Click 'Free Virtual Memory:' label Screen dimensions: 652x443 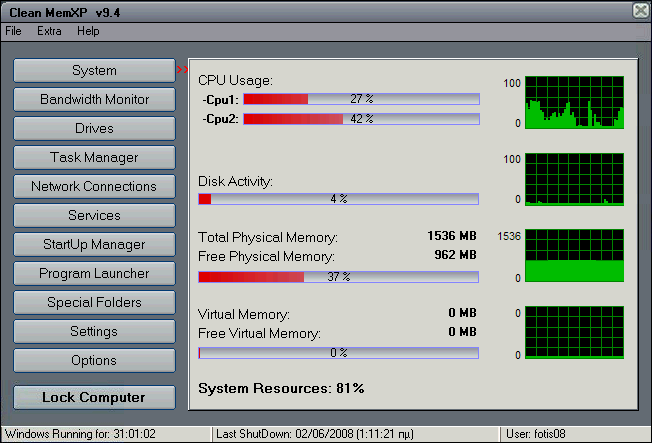259,334
